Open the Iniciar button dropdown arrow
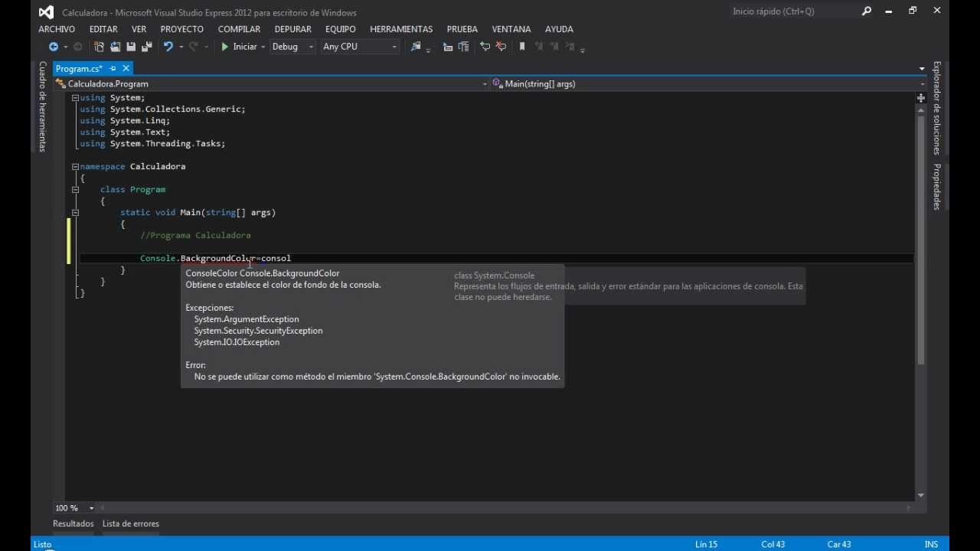The width and height of the screenshot is (980, 551). (263, 47)
